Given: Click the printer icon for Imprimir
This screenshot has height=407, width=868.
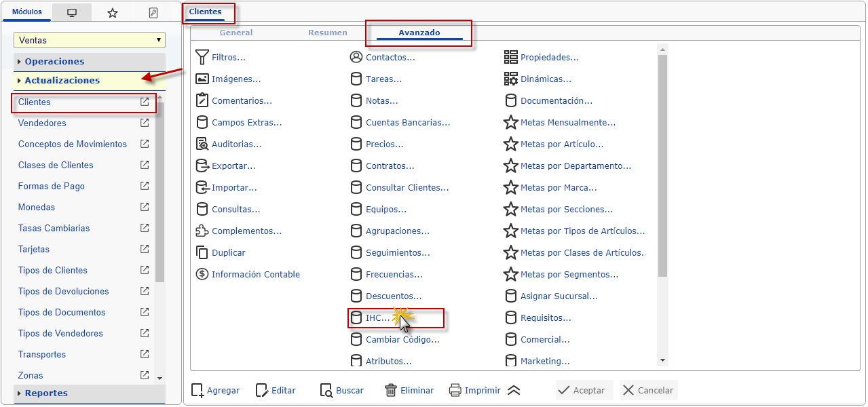Looking at the screenshot, I should 455,390.
